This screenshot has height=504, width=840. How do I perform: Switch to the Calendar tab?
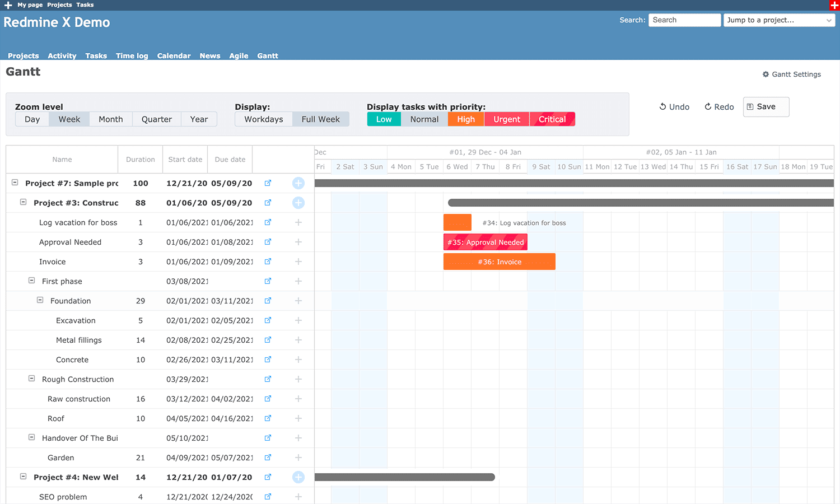[174, 55]
